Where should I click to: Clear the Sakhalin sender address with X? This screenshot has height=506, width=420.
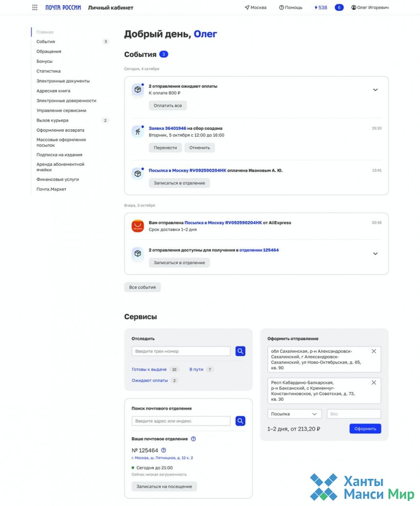(x=373, y=351)
